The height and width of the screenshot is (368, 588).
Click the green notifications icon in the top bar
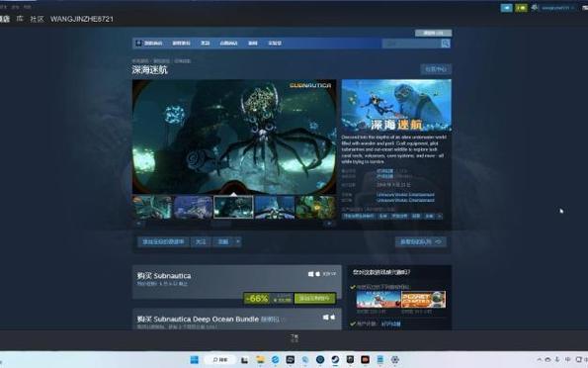521,8
